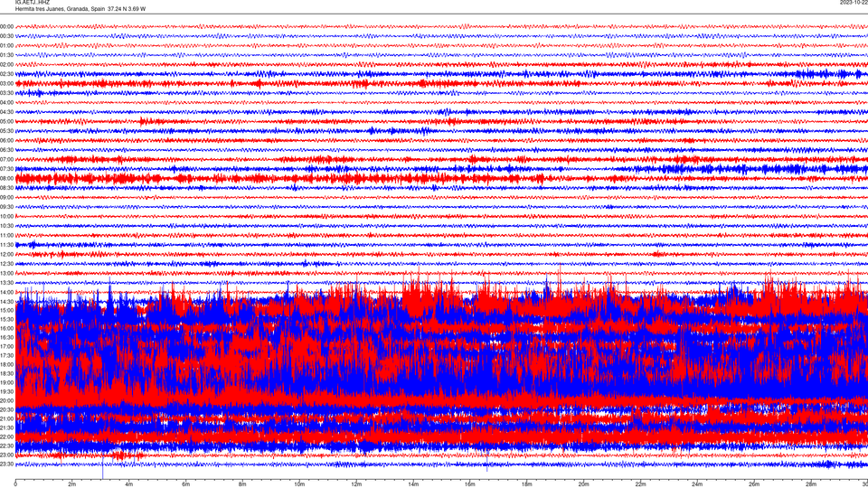This screenshot has width=868, height=488.
Task: Select the 13:30 row label
Action: click(x=7, y=283)
